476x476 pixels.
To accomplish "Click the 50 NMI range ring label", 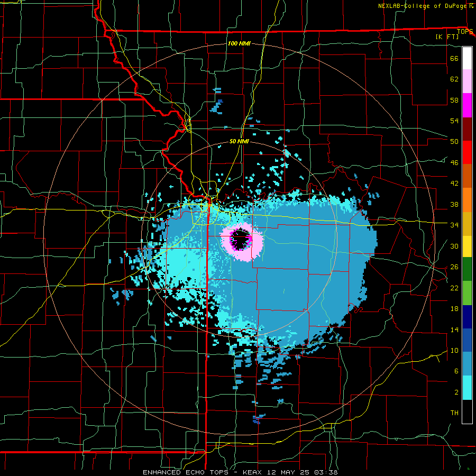I will click(239, 141).
